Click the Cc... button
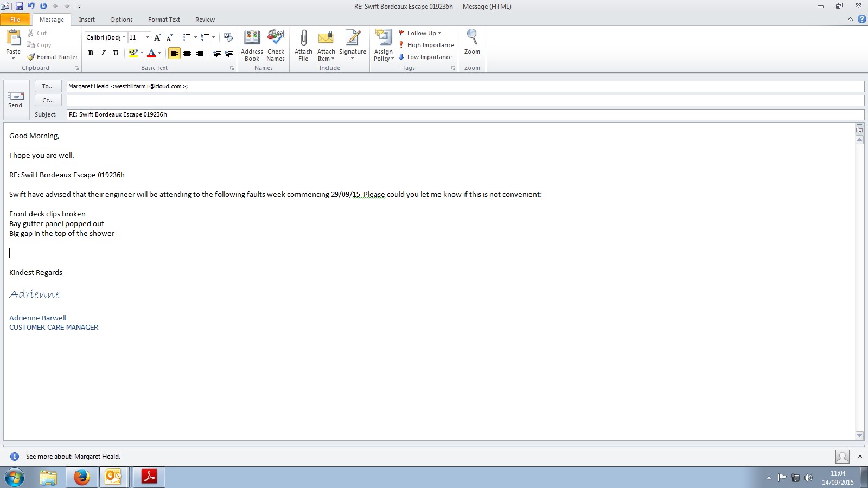The image size is (868, 488). click(x=48, y=100)
